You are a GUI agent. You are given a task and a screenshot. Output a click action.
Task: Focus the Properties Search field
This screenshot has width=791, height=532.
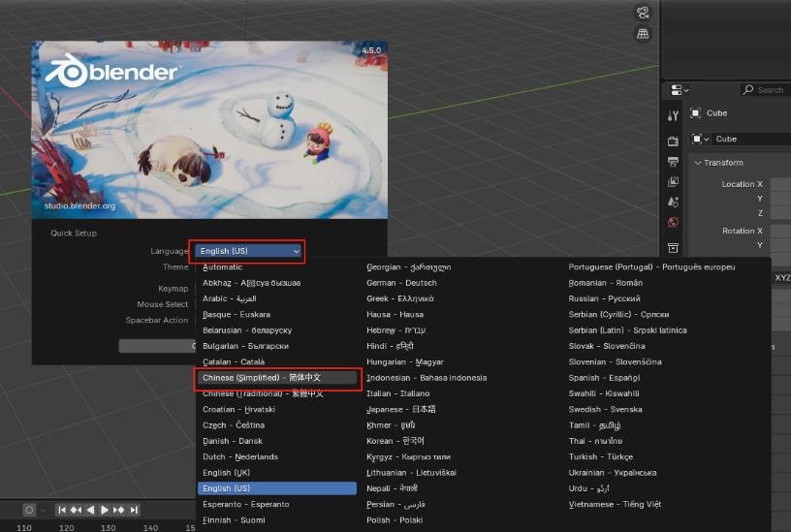point(766,90)
